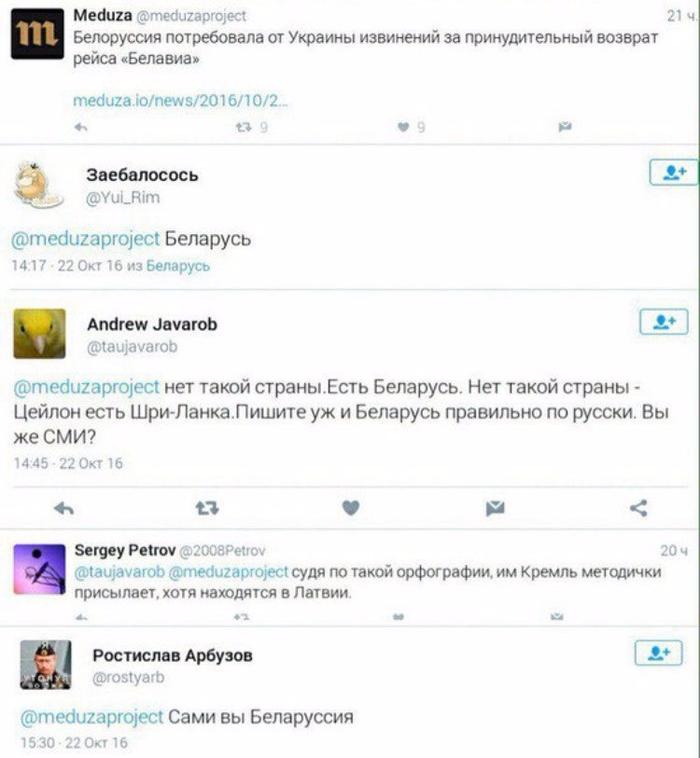Open Ростислав Арбузов's profile avatar
Screen dimensions: 700x758
[45, 664]
